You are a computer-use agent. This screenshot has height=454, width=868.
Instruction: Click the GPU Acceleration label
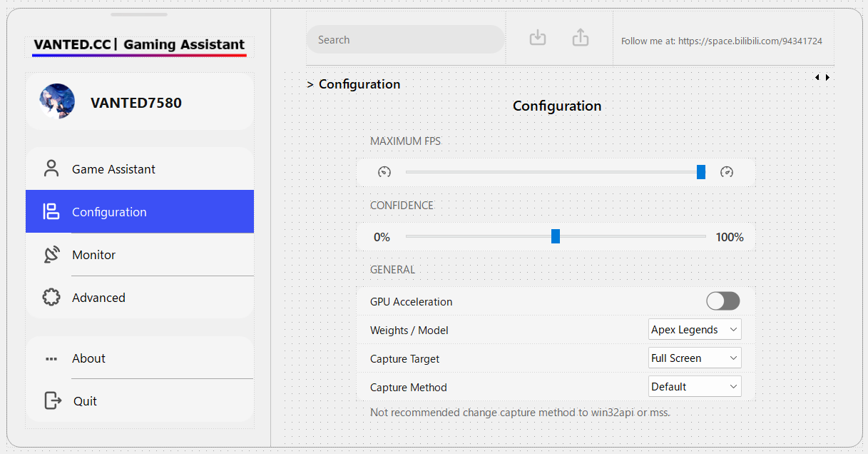tap(412, 301)
